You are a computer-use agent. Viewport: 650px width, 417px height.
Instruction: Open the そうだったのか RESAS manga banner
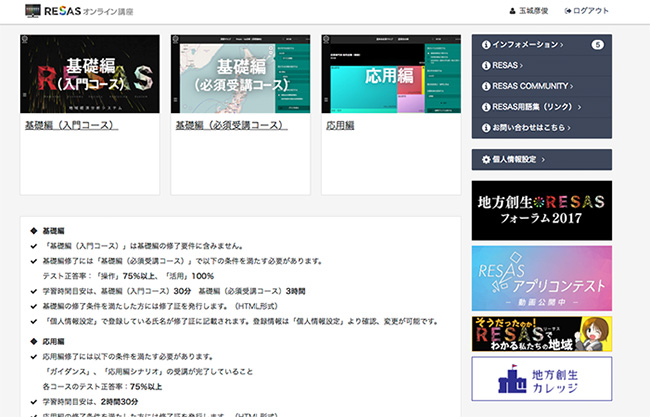(x=542, y=334)
